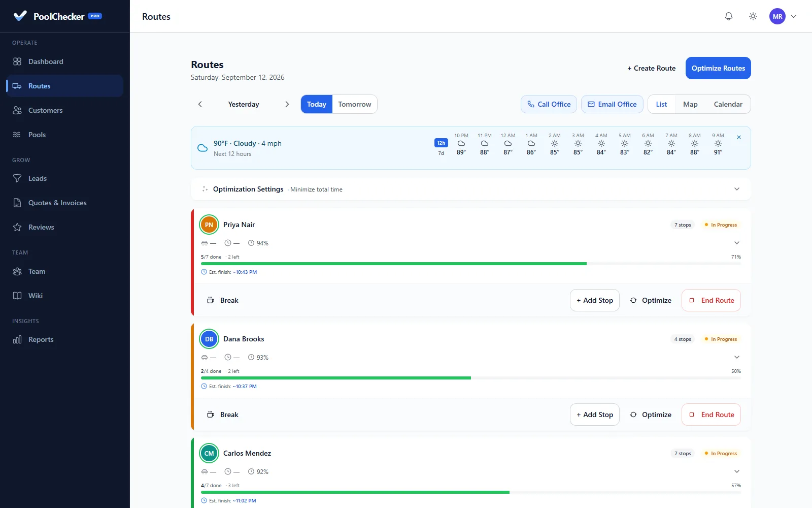End Dana Brooks's route
Screen dimensions: 812x508
(x=711, y=415)
